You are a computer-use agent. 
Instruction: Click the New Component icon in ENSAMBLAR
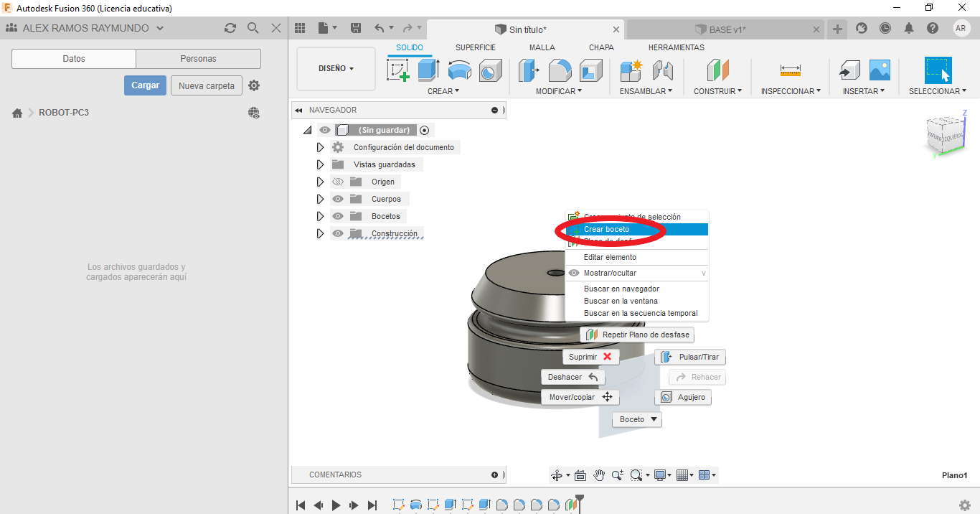coord(631,70)
